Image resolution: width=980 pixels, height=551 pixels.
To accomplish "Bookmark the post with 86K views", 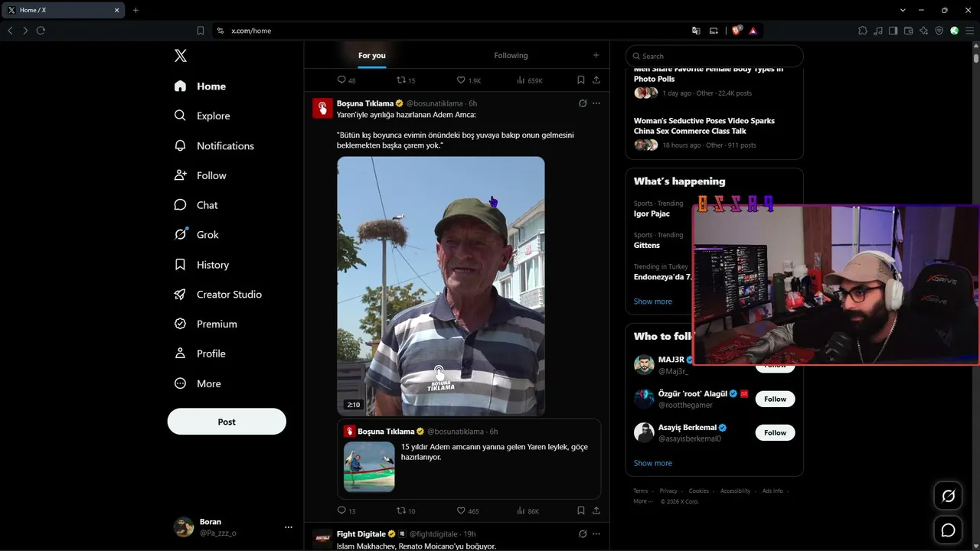I will pyautogui.click(x=581, y=510).
